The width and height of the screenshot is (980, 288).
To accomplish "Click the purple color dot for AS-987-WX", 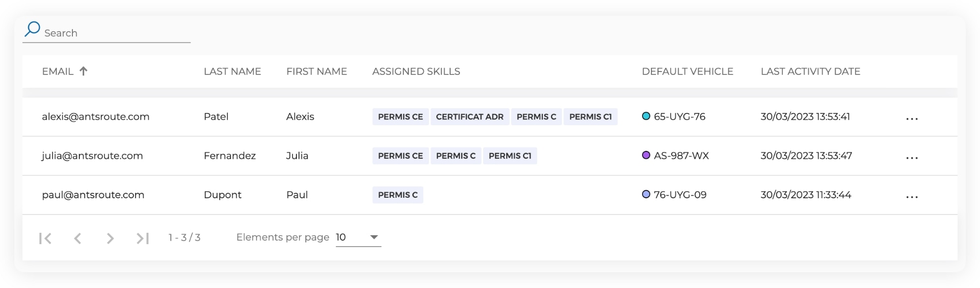I will [x=646, y=155].
